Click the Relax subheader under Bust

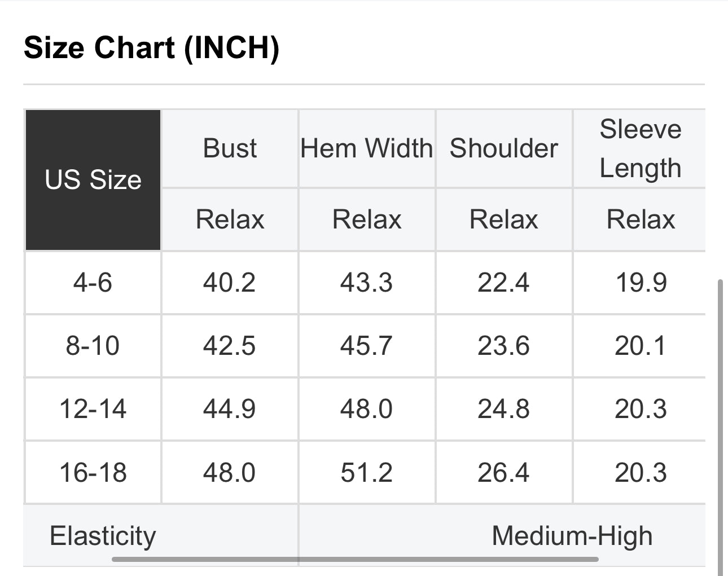click(230, 219)
